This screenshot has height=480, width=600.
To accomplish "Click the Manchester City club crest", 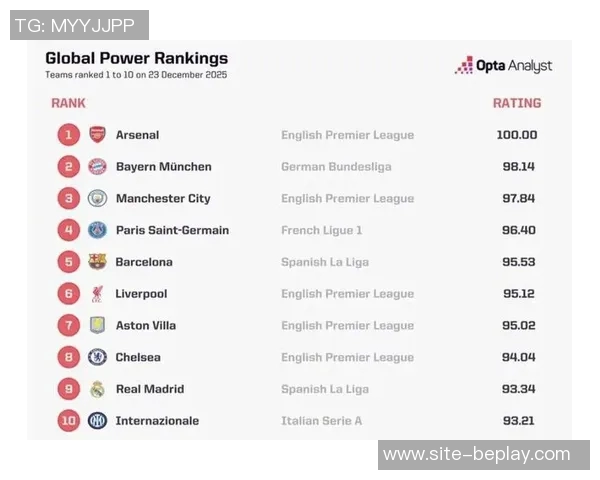I will pyautogui.click(x=97, y=198).
